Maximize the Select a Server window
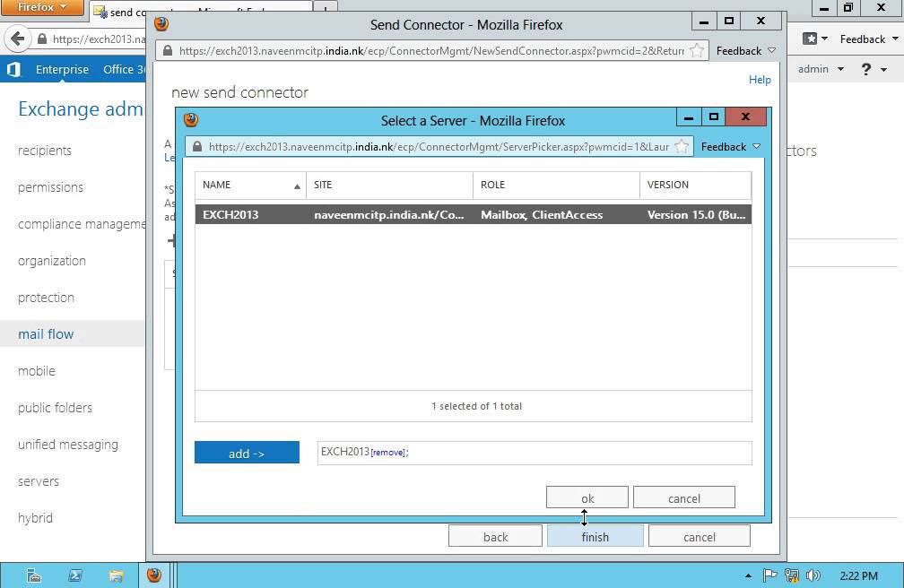 [713, 117]
